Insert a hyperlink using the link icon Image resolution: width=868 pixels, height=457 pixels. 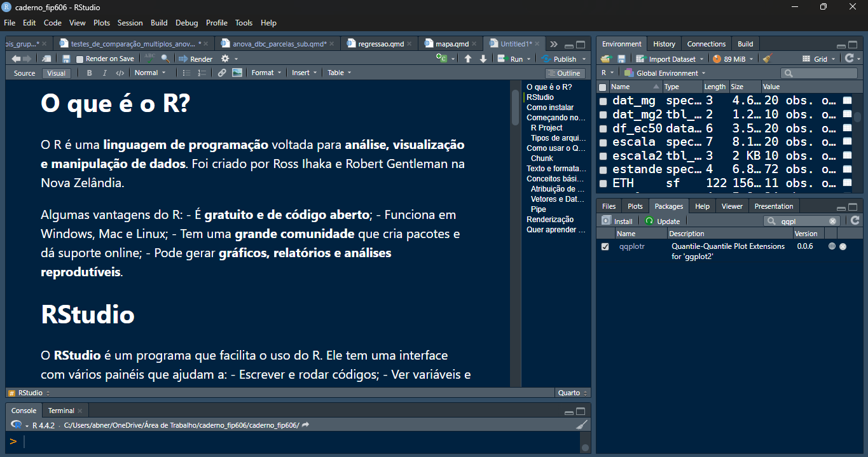[x=223, y=72]
